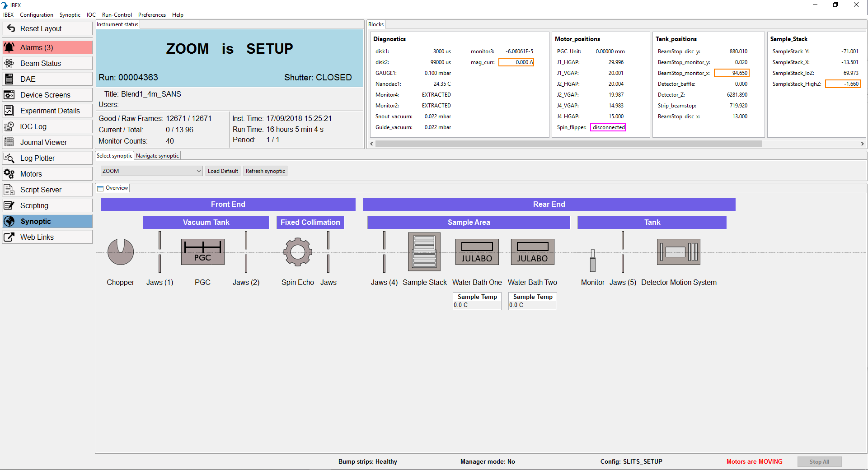Click the Motors gears icon
The height and width of the screenshot is (470, 868).
point(9,174)
